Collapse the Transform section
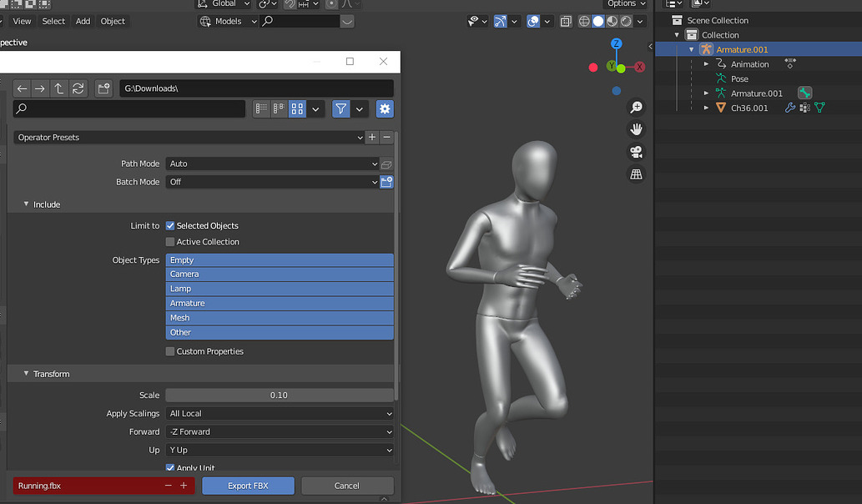 26,373
